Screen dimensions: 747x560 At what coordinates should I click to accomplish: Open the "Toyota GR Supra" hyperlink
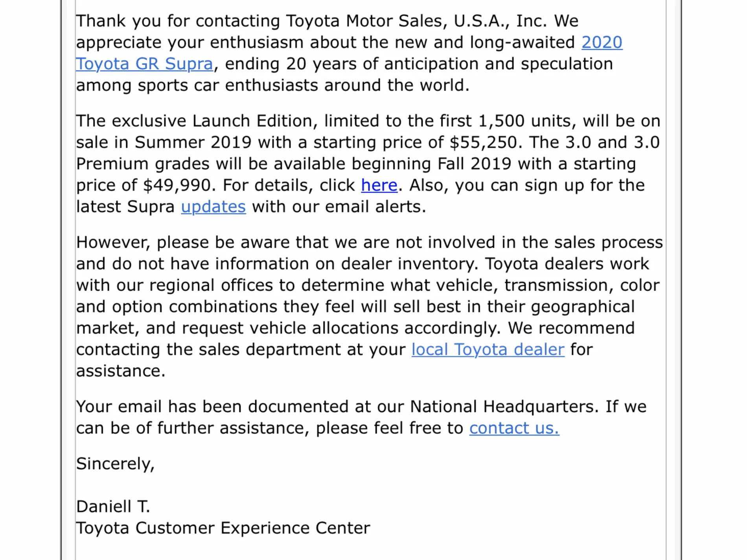coord(144,64)
